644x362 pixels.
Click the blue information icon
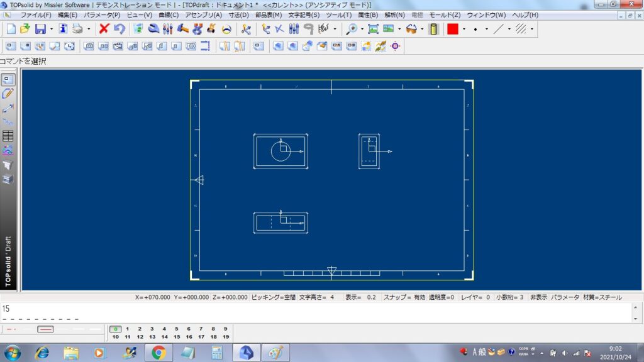point(63,29)
